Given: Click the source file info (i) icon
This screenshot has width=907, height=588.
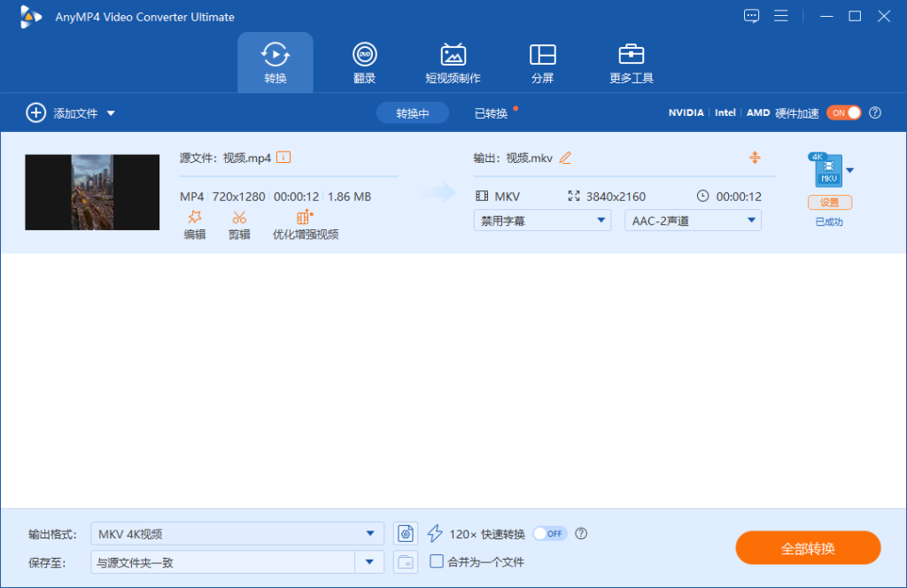Looking at the screenshot, I should point(283,157).
